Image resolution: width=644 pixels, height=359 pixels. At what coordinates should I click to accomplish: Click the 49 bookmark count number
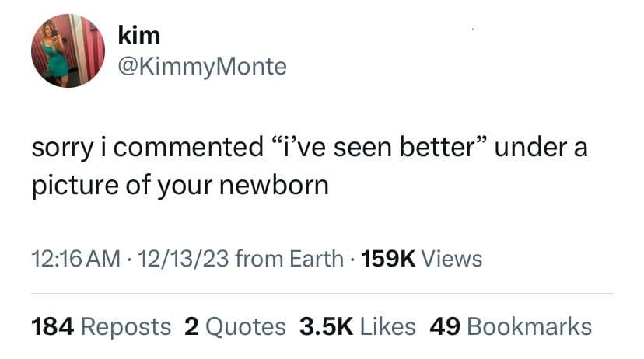point(446,326)
